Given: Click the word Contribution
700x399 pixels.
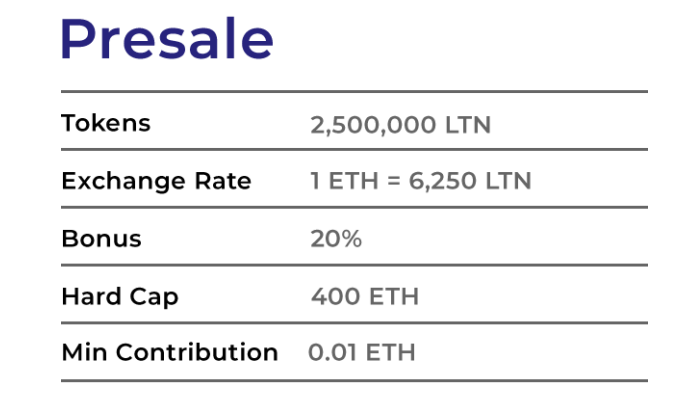Looking at the screenshot, I should tap(197, 352).
